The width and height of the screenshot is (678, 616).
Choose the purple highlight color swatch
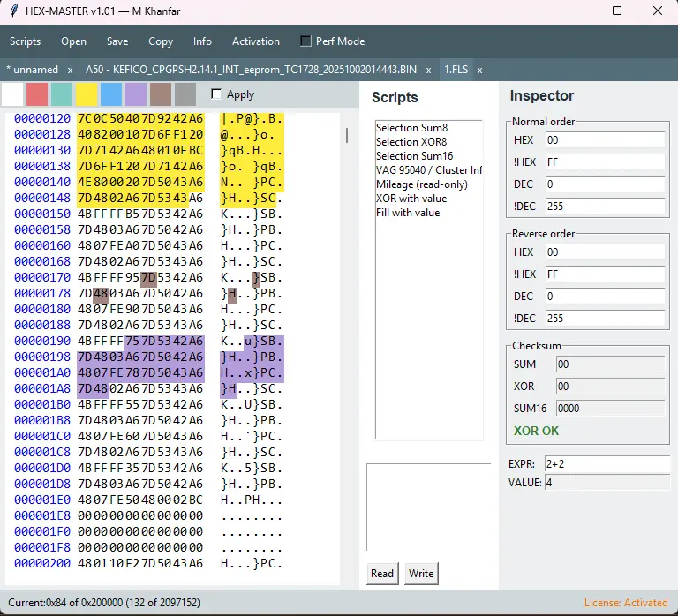[136, 94]
